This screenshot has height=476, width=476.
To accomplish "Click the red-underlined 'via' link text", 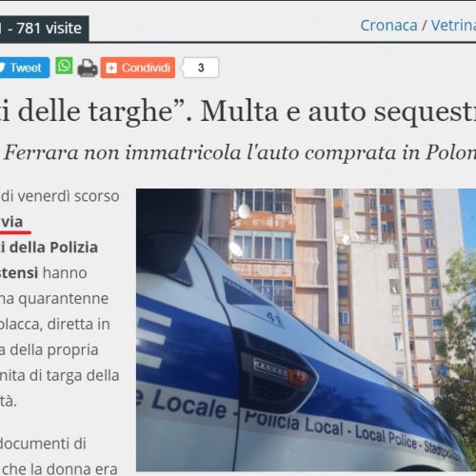I will [11, 222].
